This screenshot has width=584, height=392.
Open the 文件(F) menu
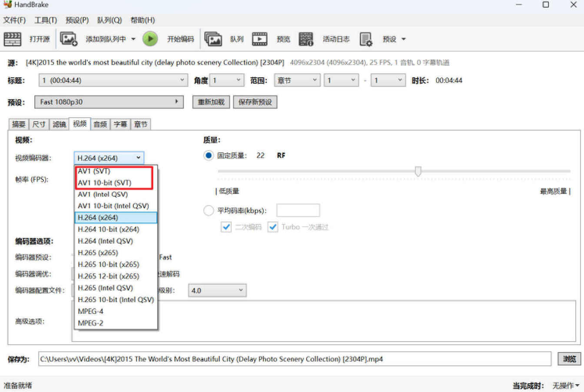14,20
